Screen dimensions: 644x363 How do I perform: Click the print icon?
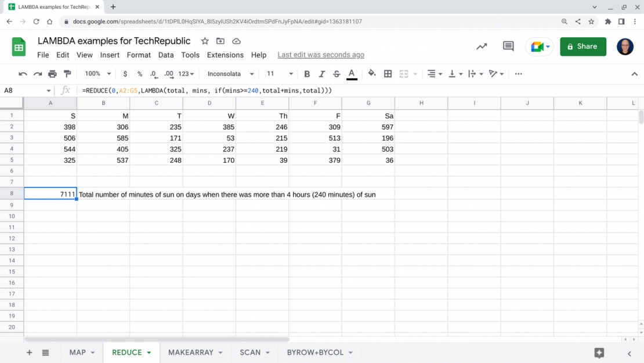click(51, 74)
